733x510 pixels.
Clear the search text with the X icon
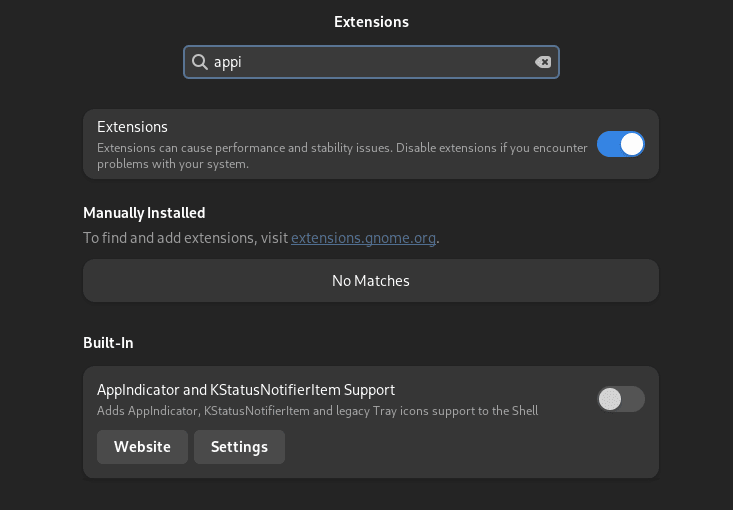tap(543, 62)
